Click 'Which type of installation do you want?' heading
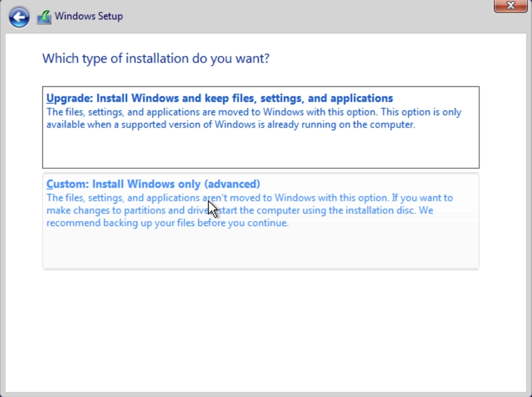Image resolution: width=532 pixels, height=397 pixels. 156,59
